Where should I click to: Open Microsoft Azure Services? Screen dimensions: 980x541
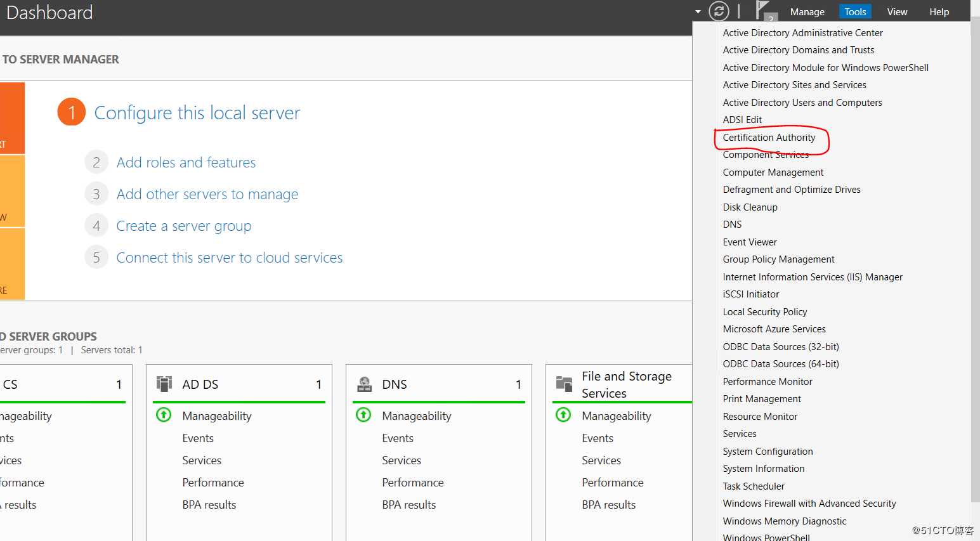click(774, 329)
